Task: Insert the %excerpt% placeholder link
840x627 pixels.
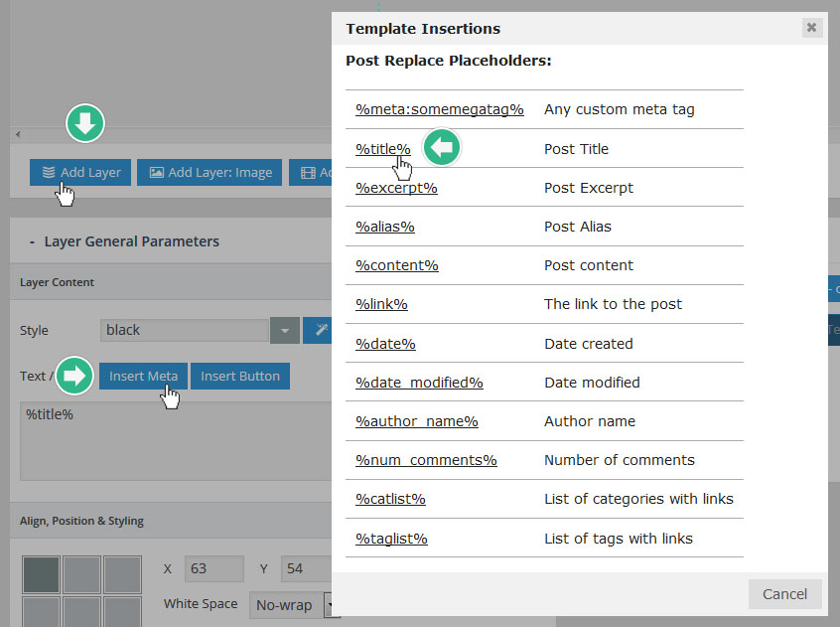Action: [x=396, y=188]
